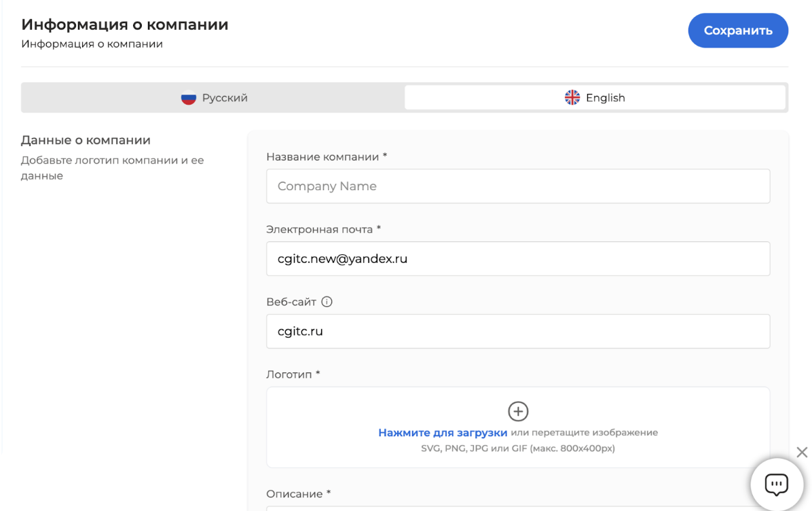
Task: Open the chat support bubble
Action: click(776, 484)
